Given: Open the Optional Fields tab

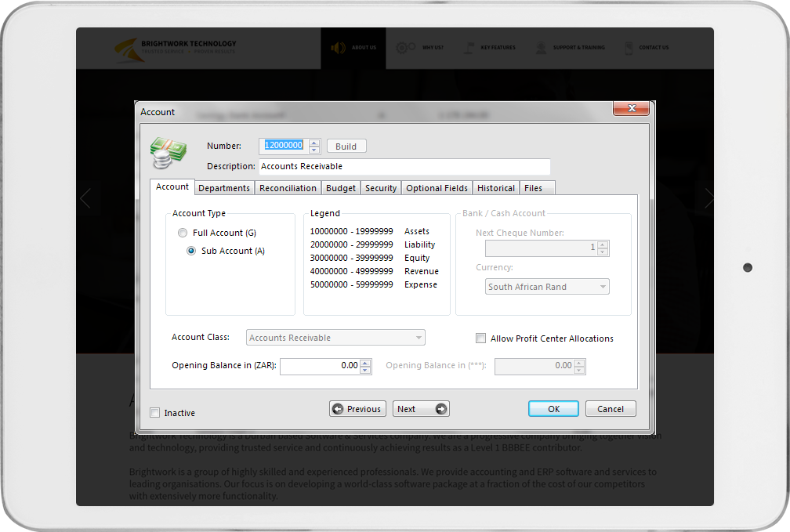Looking at the screenshot, I should (437, 188).
